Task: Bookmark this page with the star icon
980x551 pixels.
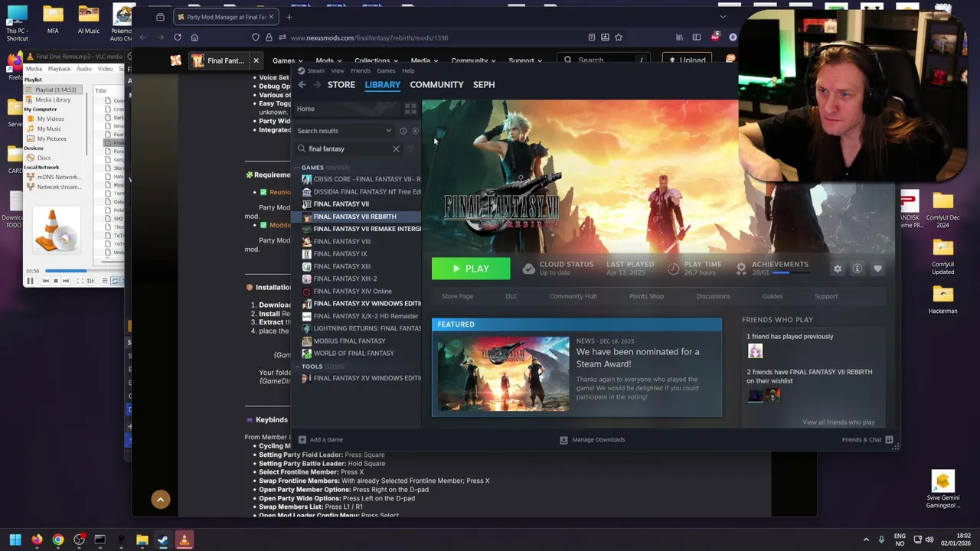Action: pyautogui.click(x=619, y=37)
